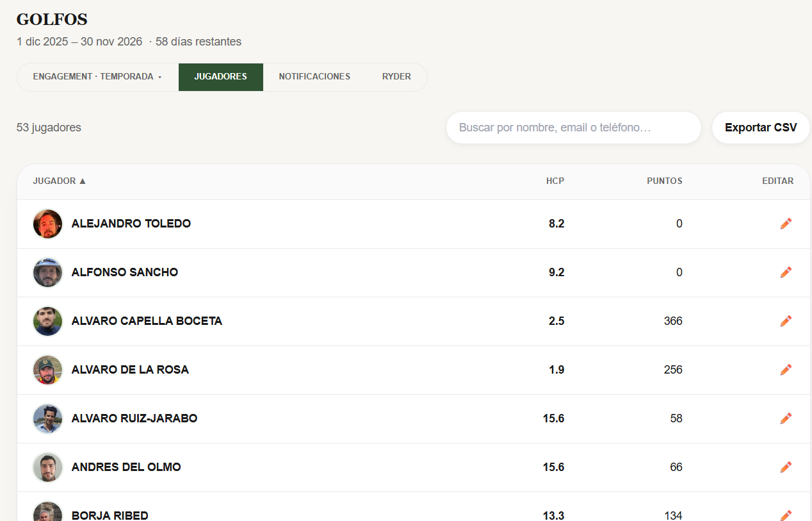The image size is (812, 521).
Task: Sort table by HCP column
Action: [x=555, y=181]
